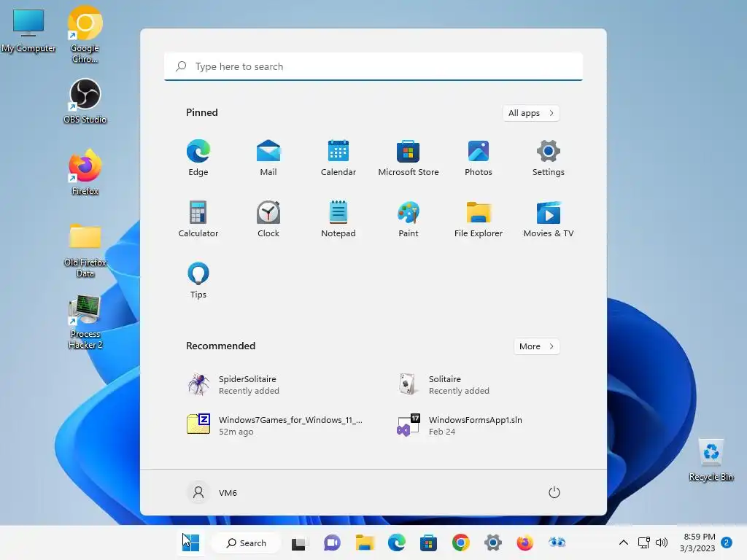The width and height of the screenshot is (747, 560).
Task: Open the Calendar app
Action: (338, 157)
